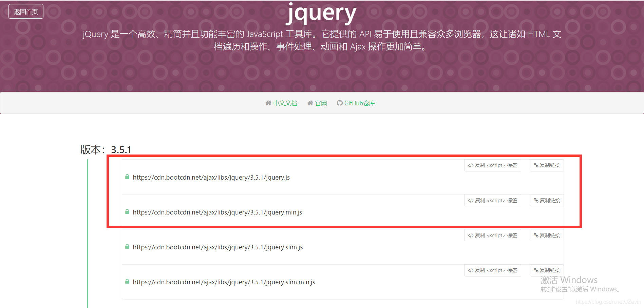Click the home icon beside 官网
Image resolution: width=644 pixels, height=308 pixels.
(310, 103)
